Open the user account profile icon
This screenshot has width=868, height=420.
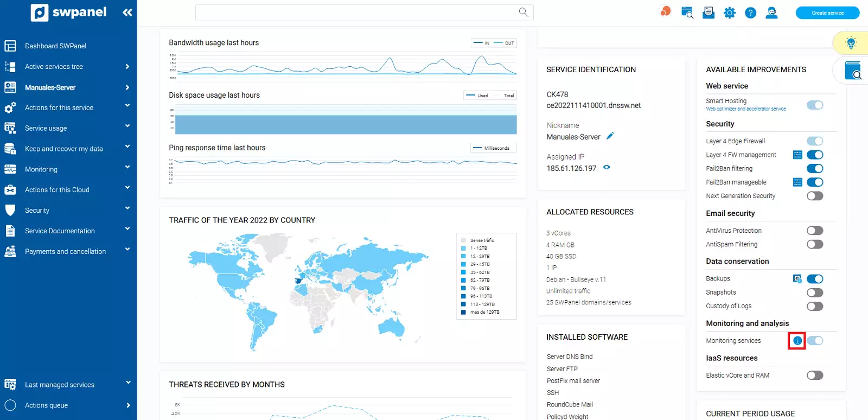(x=771, y=13)
